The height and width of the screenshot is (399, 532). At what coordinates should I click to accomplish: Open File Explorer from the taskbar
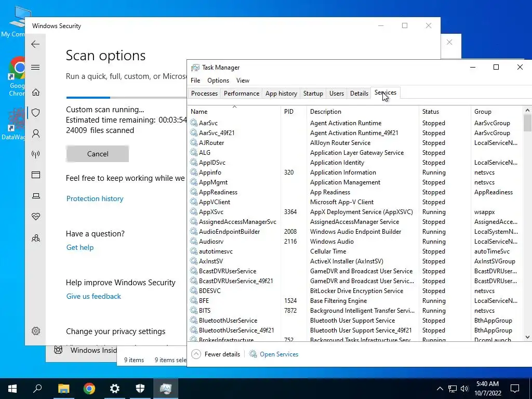pos(63,389)
